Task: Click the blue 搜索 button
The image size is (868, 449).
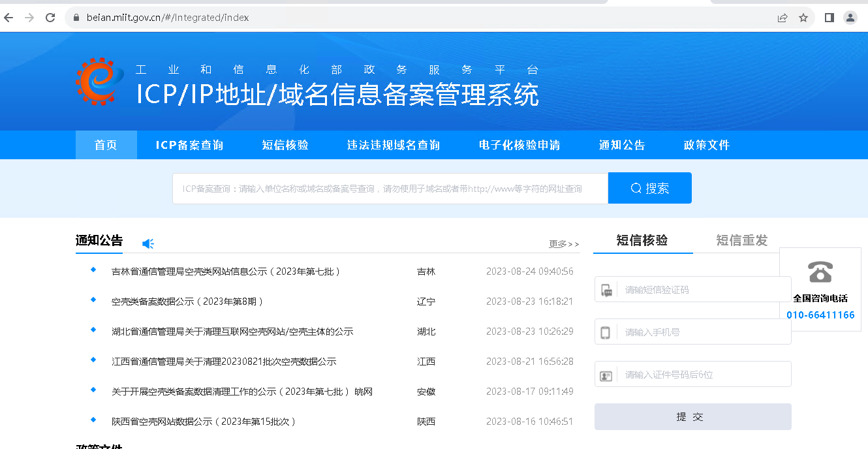Action: coord(649,188)
